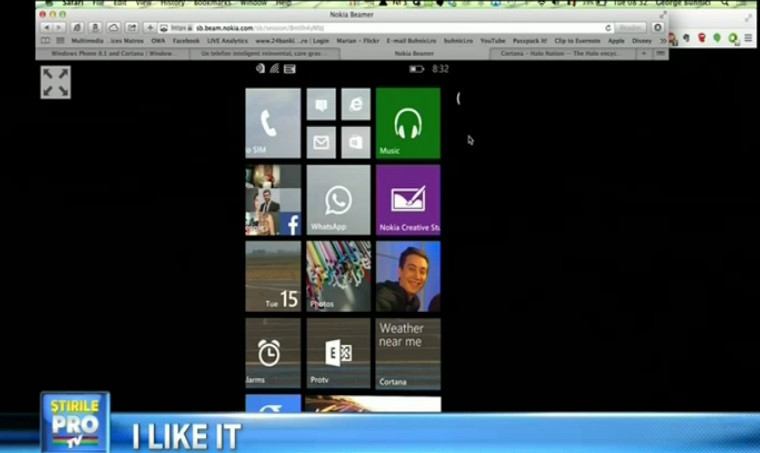Screen dimensions: 760x453
Task: Open the green Music tile
Action: (x=408, y=123)
